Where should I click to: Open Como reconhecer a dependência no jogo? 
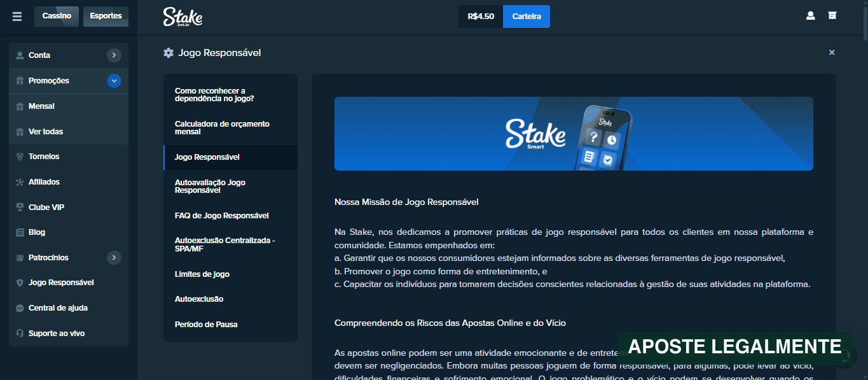230,95
